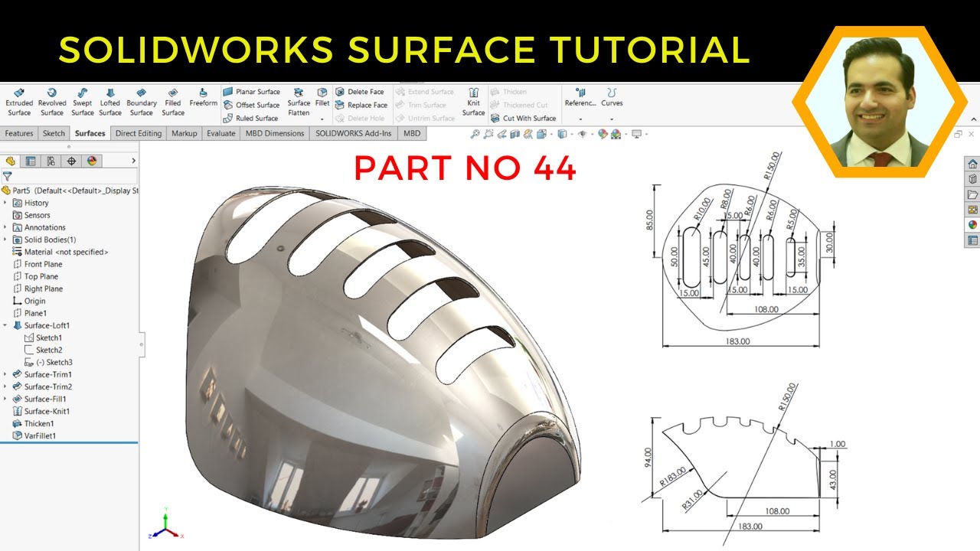Screen dimensions: 980x551
Task: Select VarFillet1 feature
Action: tap(34, 435)
